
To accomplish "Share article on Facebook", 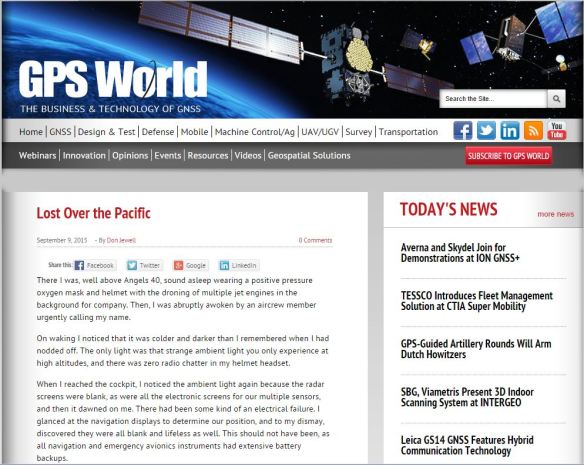I will click(95, 265).
